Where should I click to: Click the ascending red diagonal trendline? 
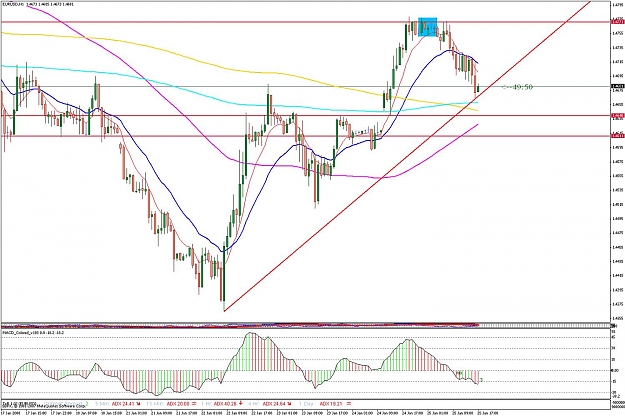[407, 156]
